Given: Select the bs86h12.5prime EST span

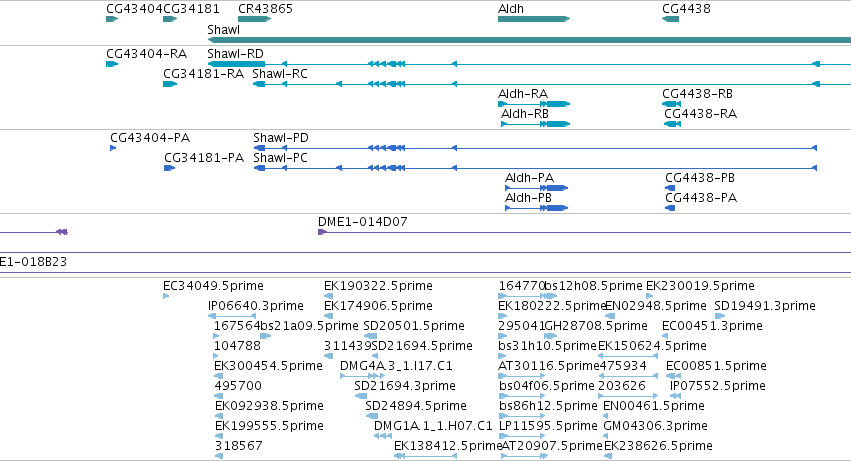Looking at the screenshot, I should pyautogui.click(x=522, y=416).
